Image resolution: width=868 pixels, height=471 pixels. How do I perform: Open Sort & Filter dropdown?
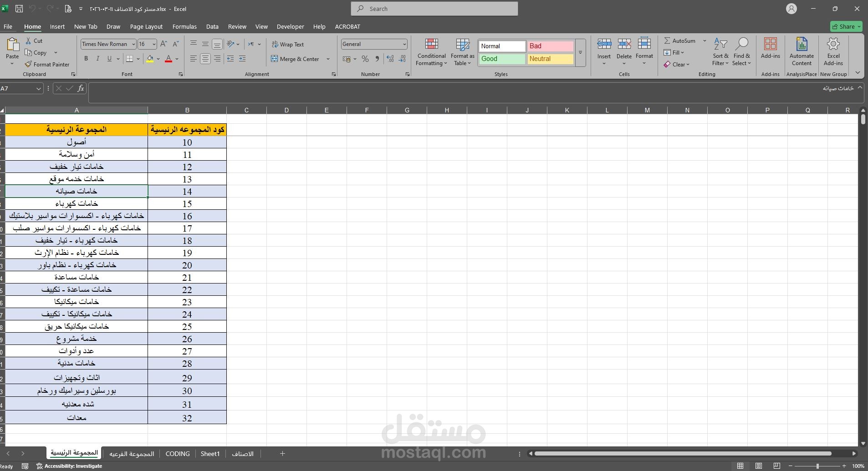[720, 52]
